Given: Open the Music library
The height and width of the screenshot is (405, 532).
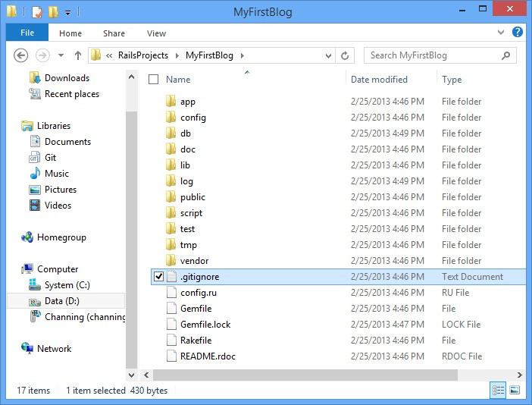Looking at the screenshot, I should (x=56, y=174).
